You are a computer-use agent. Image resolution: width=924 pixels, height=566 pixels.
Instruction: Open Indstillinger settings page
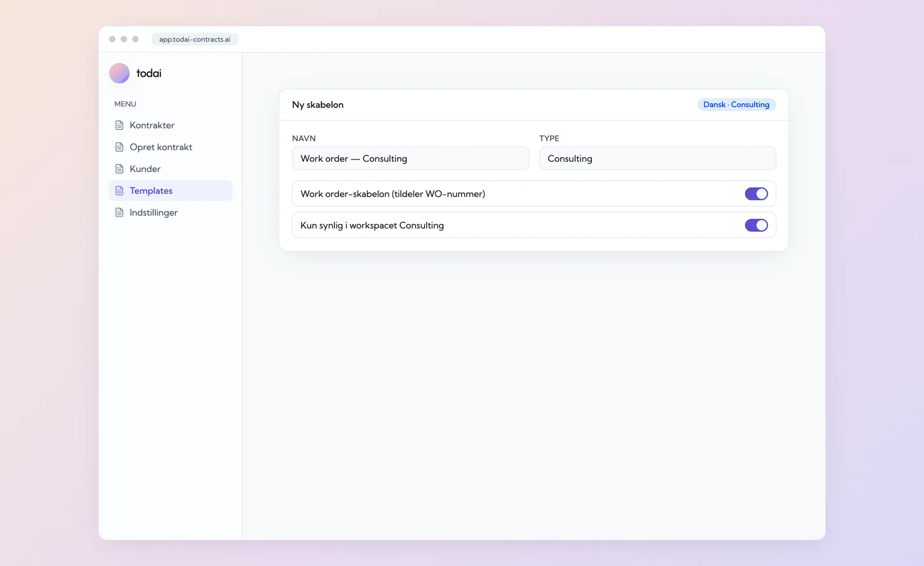tap(170, 213)
